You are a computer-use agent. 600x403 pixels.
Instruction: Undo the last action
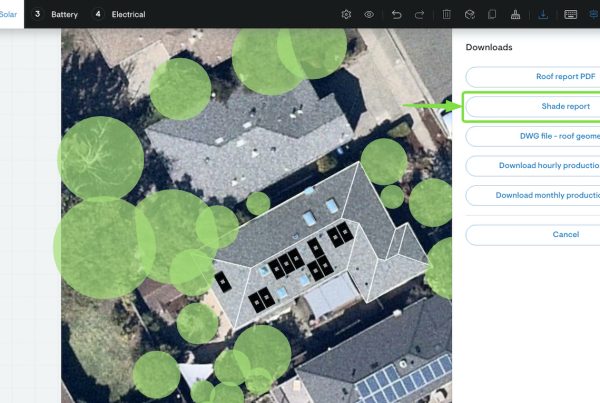pyautogui.click(x=397, y=15)
